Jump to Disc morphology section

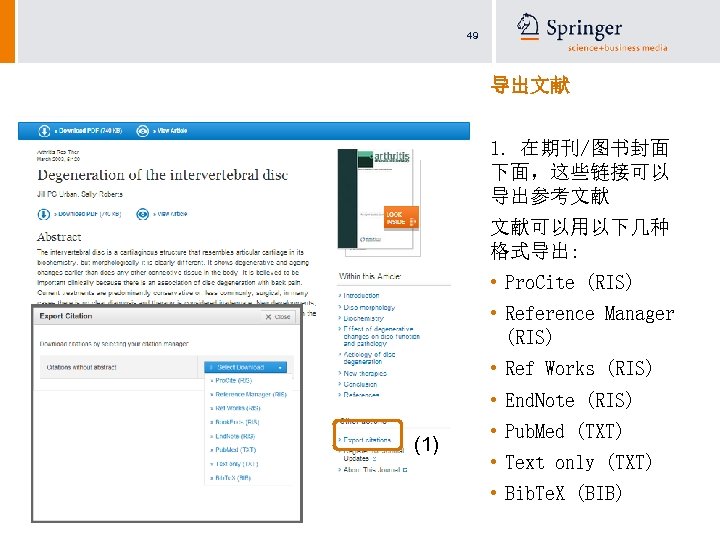point(367,307)
